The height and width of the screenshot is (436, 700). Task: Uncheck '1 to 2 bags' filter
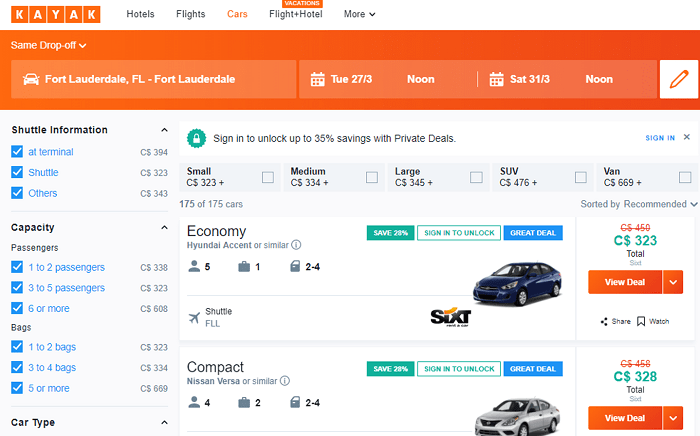[17, 346]
